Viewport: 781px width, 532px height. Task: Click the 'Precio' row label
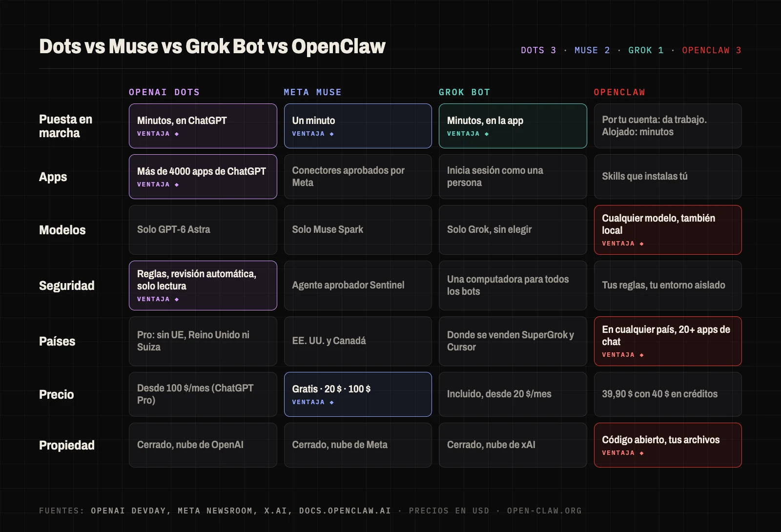(56, 394)
